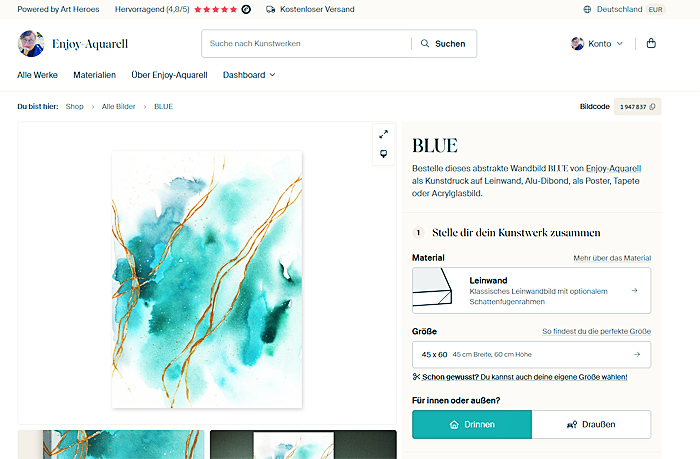Screen dimensions: 700x459
Task: Open the 45 x 60 size selector
Action: (x=531, y=355)
